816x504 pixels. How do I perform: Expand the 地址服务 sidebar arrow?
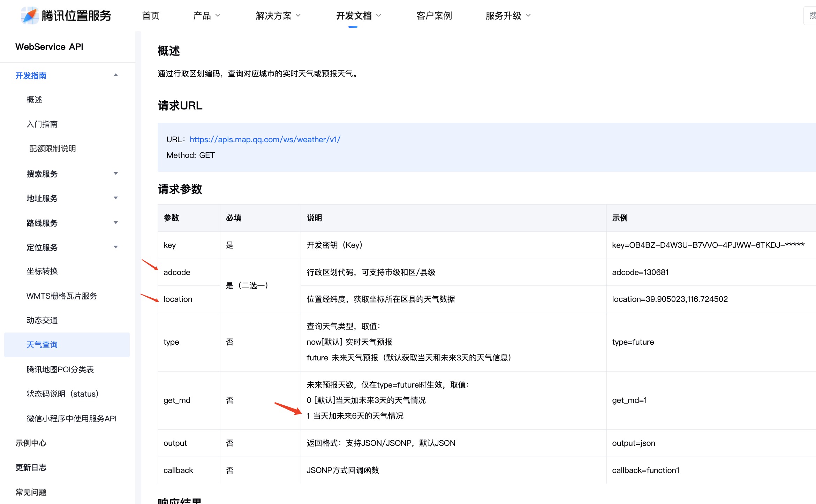click(x=116, y=198)
